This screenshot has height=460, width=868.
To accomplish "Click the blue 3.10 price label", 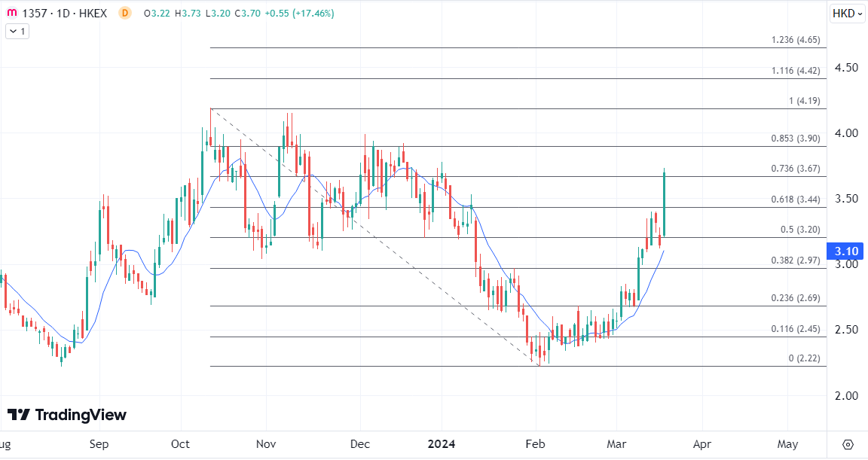I will click(846, 251).
